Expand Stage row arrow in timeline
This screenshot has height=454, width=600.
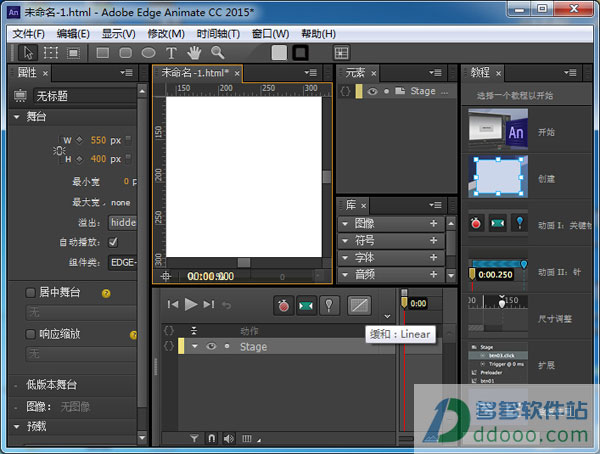pyautogui.click(x=195, y=346)
